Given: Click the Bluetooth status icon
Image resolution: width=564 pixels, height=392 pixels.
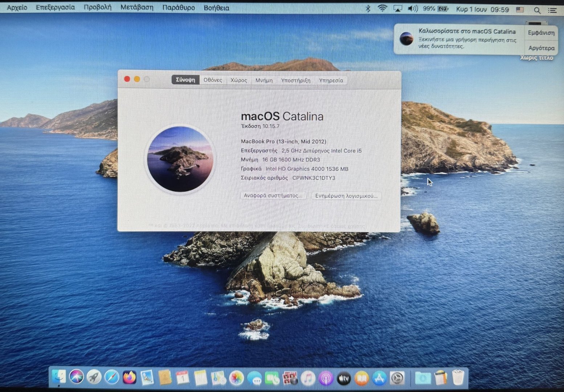Looking at the screenshot, I should click(368, 9).
